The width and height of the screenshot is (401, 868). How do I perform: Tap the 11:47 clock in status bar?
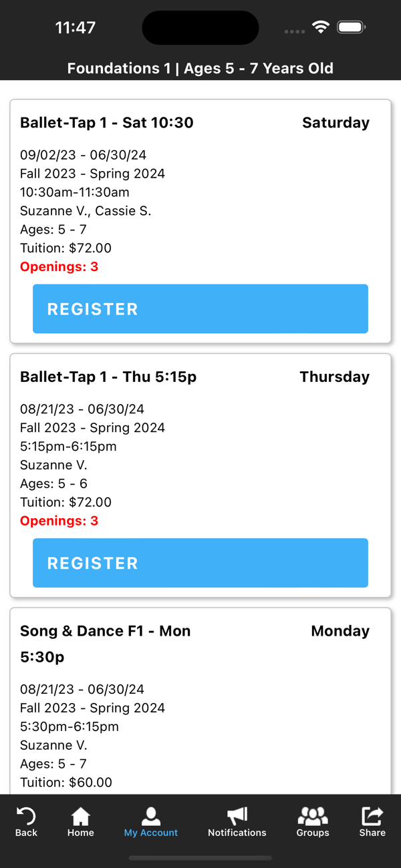tap(76, 27)
